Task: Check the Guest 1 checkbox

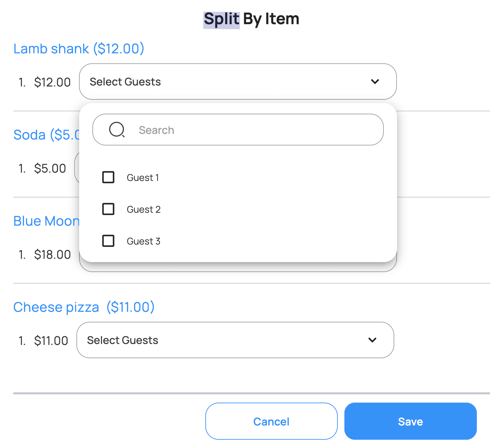Action: tap(108, 177)
